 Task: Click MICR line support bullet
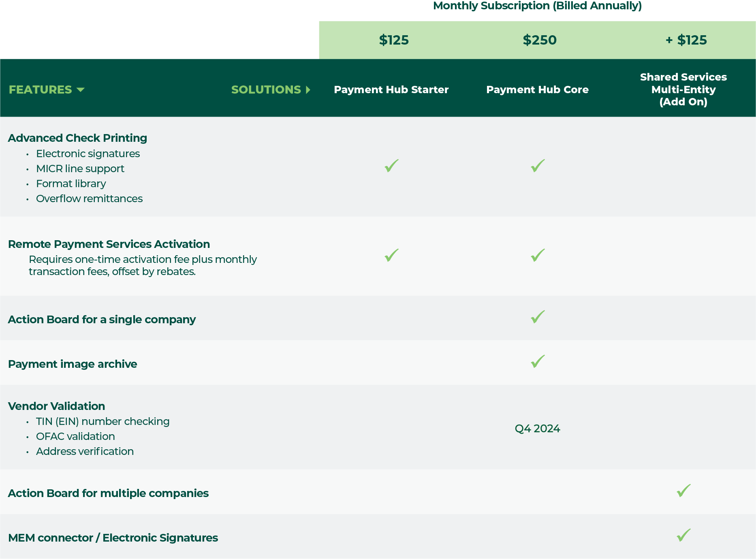(x=80, y=169)
